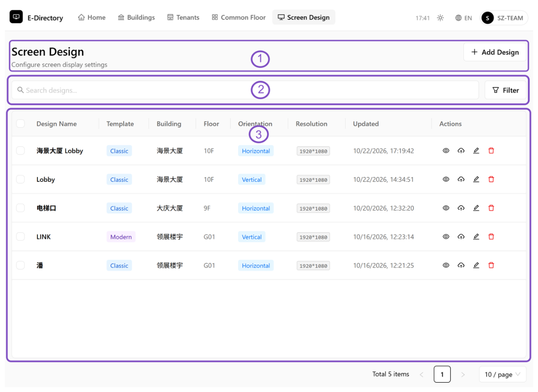Edit the Lobby design updated 14:34:51
Screen dimensions: 538x392
476,179
